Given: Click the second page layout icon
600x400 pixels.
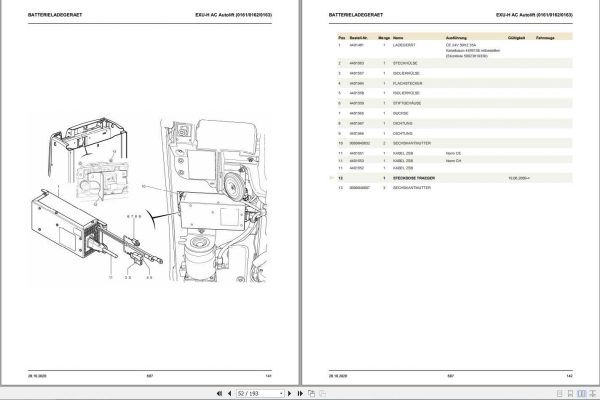Looking at the screenshot, I should pos(570,393).
